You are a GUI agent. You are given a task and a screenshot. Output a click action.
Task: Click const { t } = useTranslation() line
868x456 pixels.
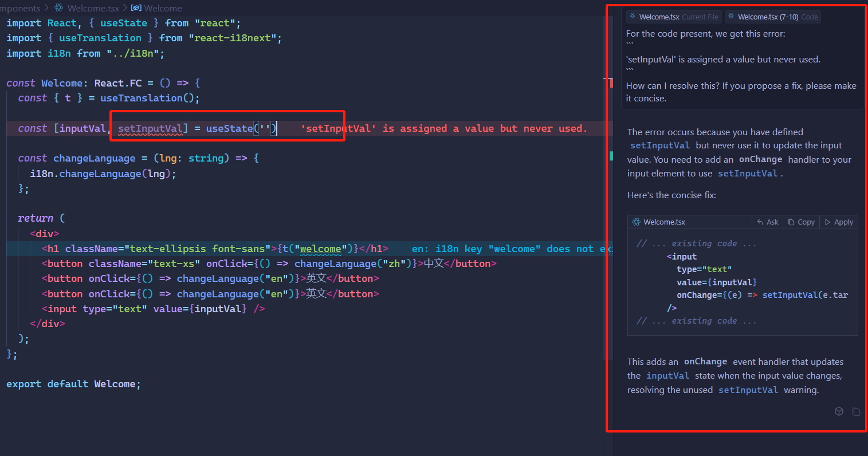[x=109, y=98]
